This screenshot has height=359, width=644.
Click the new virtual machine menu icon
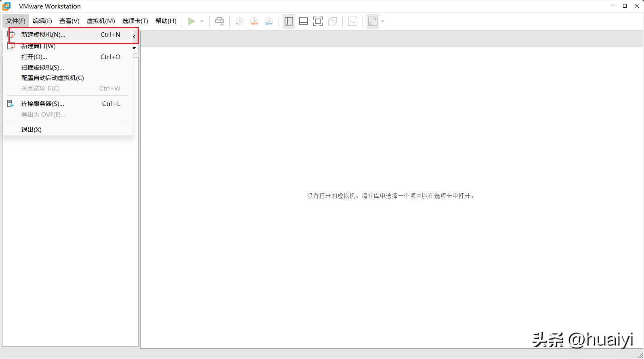[11, 34]
